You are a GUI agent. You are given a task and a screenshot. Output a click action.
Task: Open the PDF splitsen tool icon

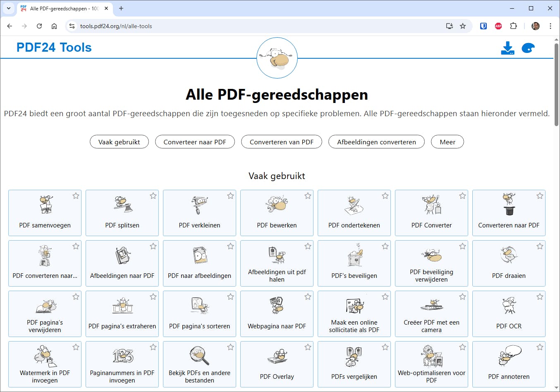coord(122,204)
